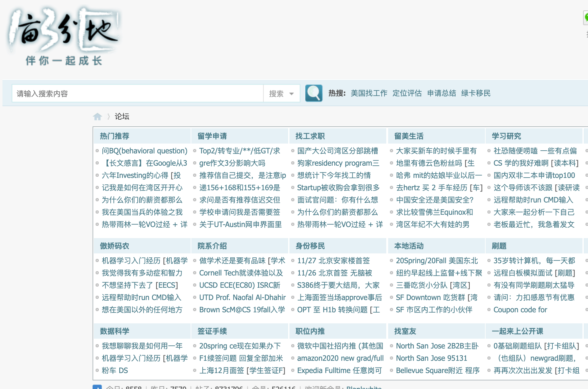Image resolution: width=588 pixels, height=389 pixels.
Task: Open thread 关于UT-Austin网申界面里
Action: pyautogui.click(x=240, y=224)
